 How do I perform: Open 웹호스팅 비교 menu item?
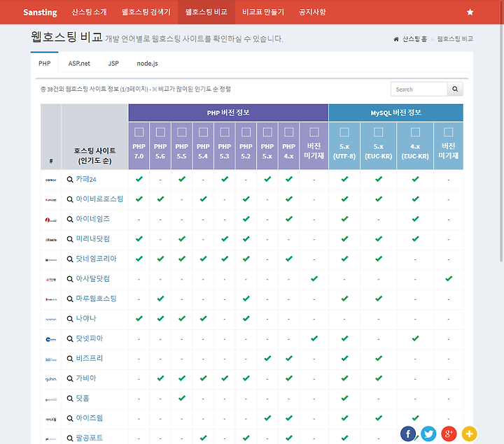click(206, 12)
